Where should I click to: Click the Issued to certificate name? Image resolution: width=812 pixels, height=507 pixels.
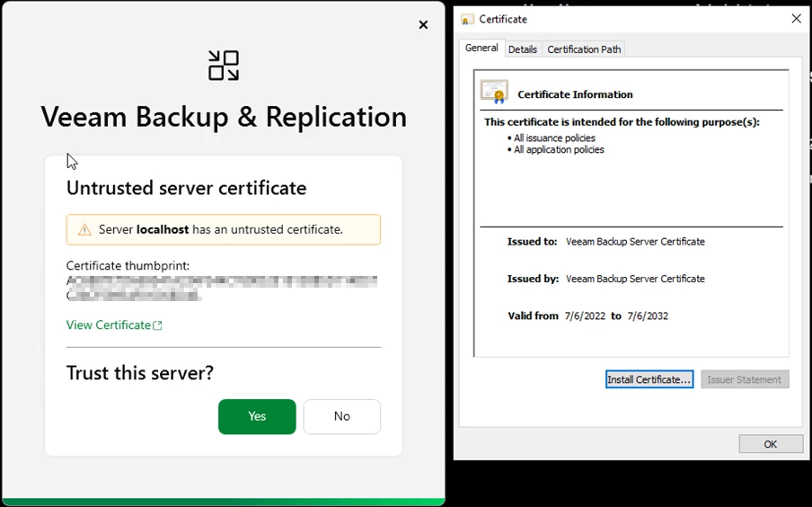point(635,242)
